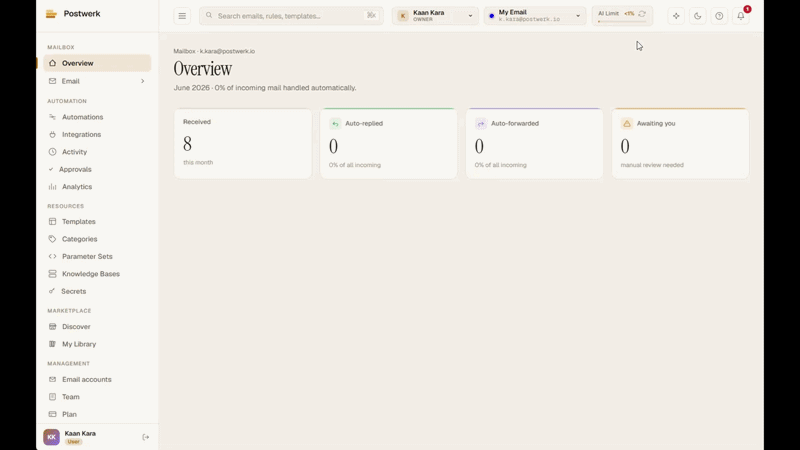Open My Email mailbox selector dropdown
Screen dimensions: 800x450
535,16
